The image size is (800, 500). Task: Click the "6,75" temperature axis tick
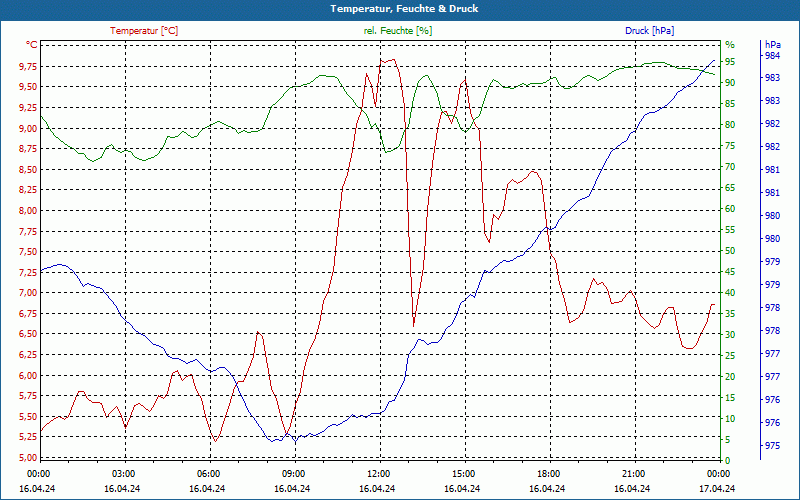tap(29, 313)
